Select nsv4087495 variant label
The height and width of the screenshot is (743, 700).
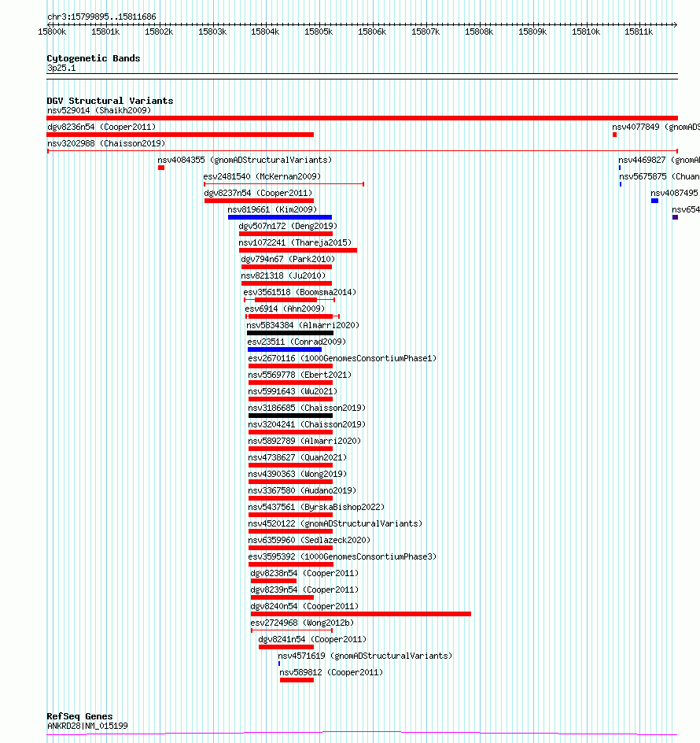pos(674,194)
